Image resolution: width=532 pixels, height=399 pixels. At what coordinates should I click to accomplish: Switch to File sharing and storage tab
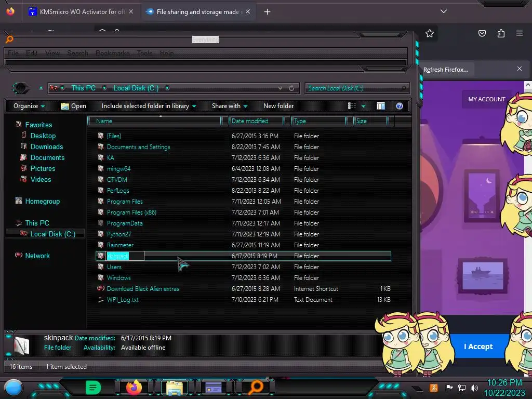pos(198,12)
